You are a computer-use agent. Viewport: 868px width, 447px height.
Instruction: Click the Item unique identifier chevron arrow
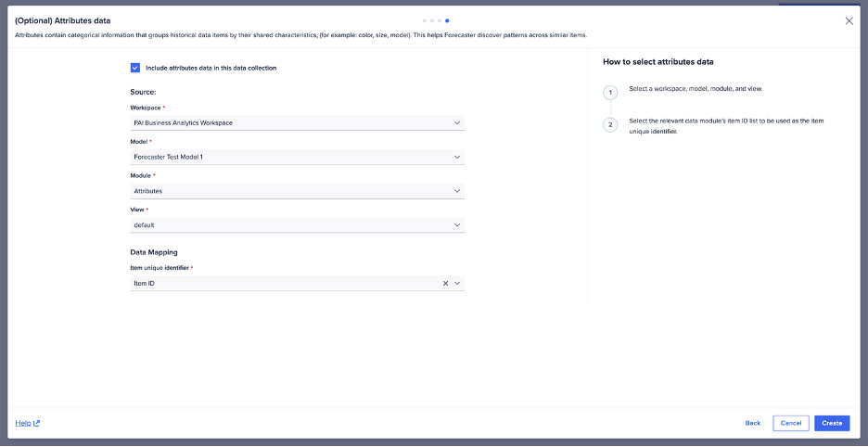pos(457,283)
